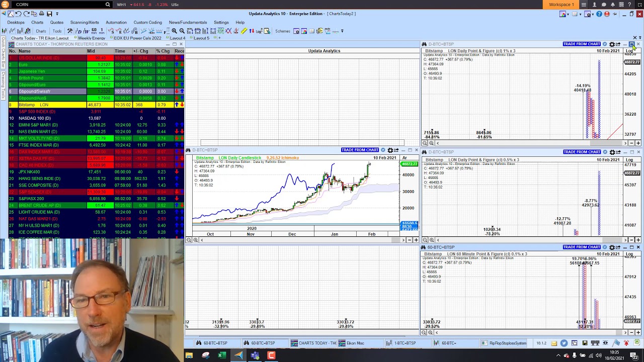
Task: Select the yellow ruler measure tool
Action: pos(244,31)
